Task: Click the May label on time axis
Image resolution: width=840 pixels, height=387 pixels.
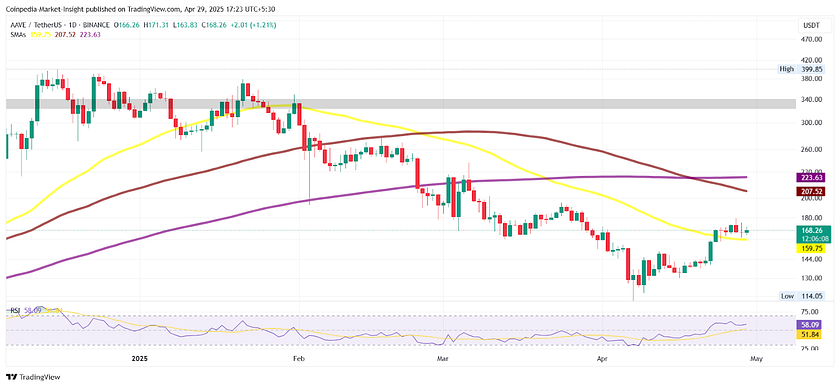Action: [x=756, y=358]
